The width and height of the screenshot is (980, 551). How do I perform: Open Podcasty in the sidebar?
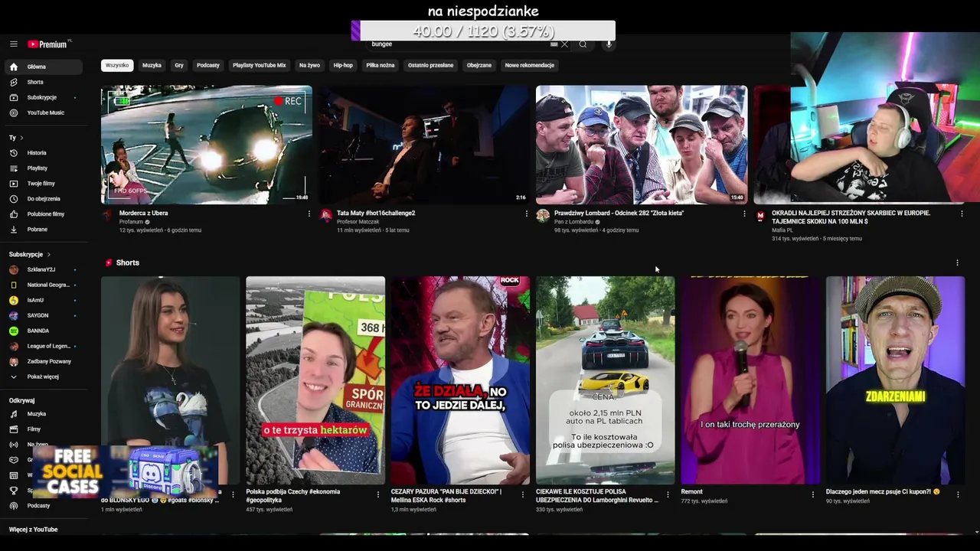tap(43, 506)
